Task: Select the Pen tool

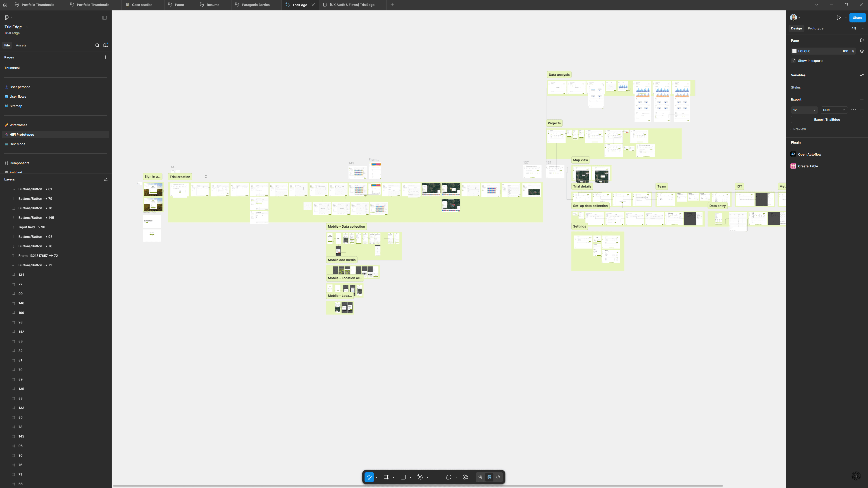Action: (x=420, y=477)
